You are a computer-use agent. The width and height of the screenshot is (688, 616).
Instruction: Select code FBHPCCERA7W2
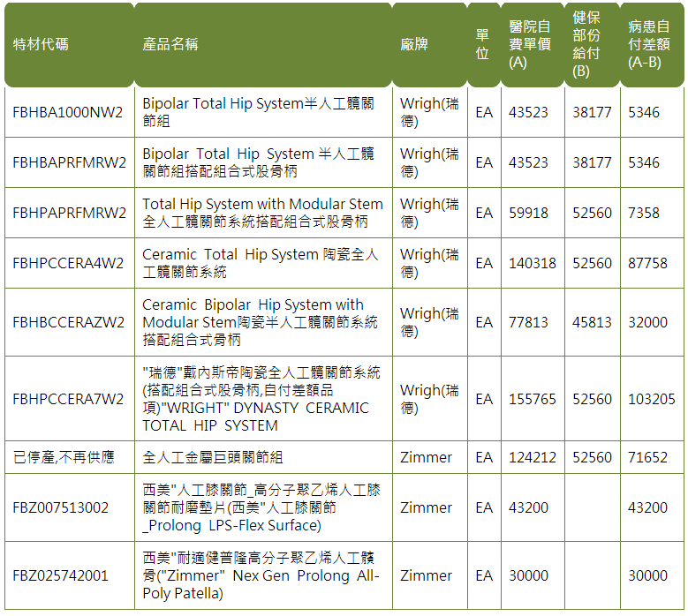tap(68, 399)
